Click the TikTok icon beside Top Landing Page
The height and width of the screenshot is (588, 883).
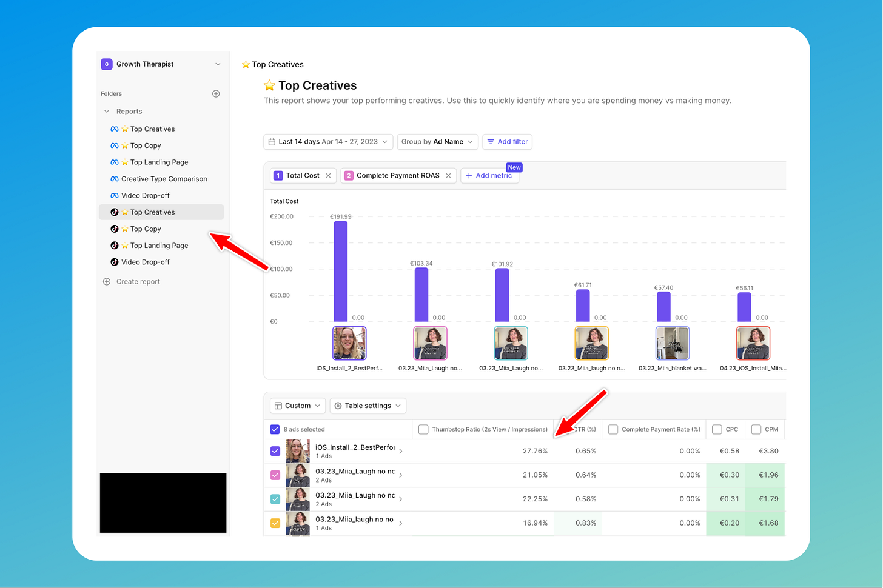pos(114,246)
